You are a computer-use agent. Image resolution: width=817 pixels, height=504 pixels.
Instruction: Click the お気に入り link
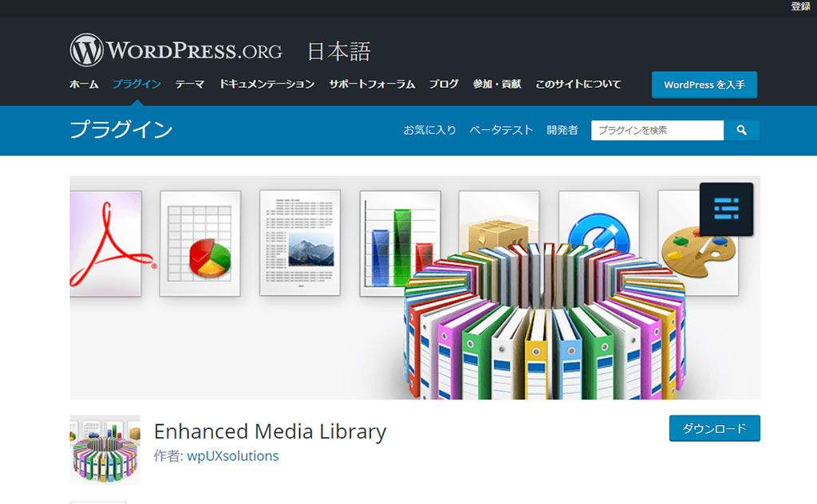point(429,130)
